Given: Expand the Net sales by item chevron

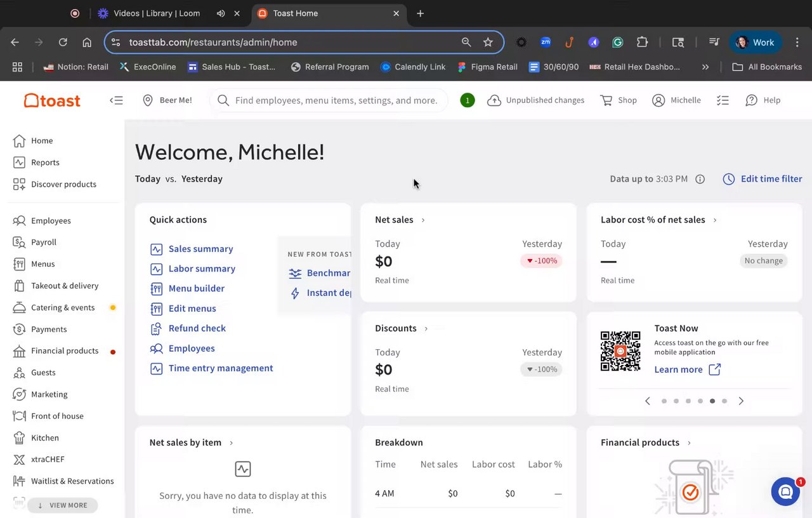Looking at the screenshot, I should (231, 443).
